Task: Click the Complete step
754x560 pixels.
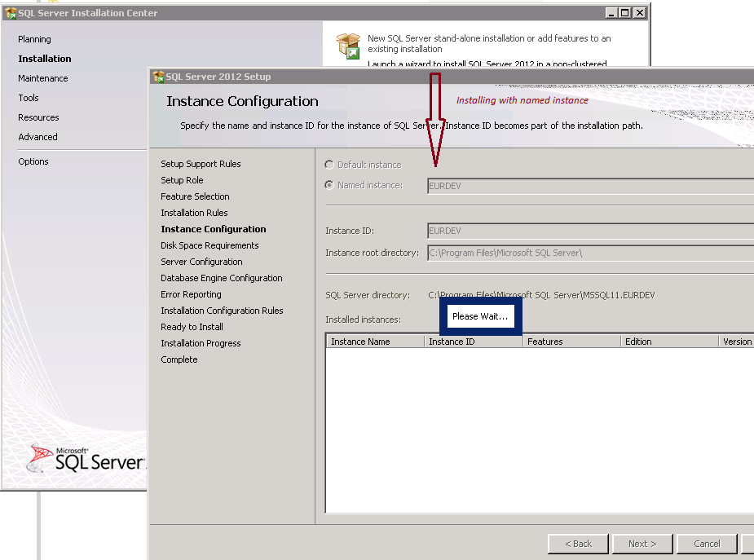Action: 179,360
